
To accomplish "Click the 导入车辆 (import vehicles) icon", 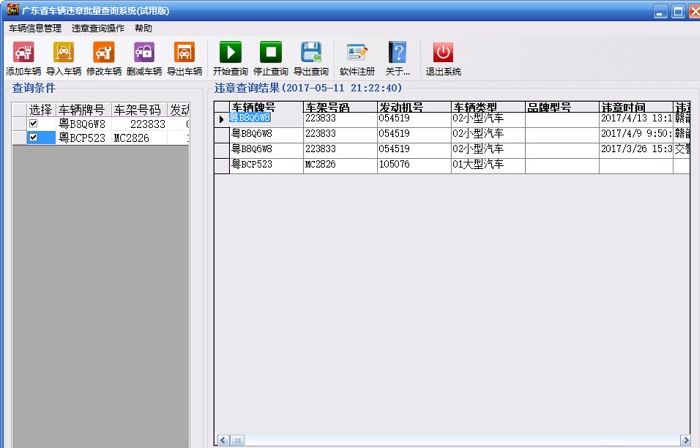I will 63,53.
